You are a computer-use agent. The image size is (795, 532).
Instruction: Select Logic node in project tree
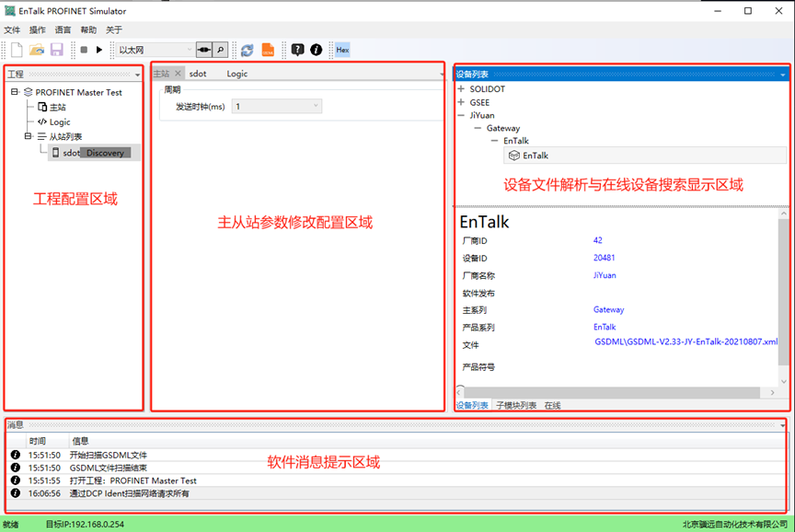(59, 121)
